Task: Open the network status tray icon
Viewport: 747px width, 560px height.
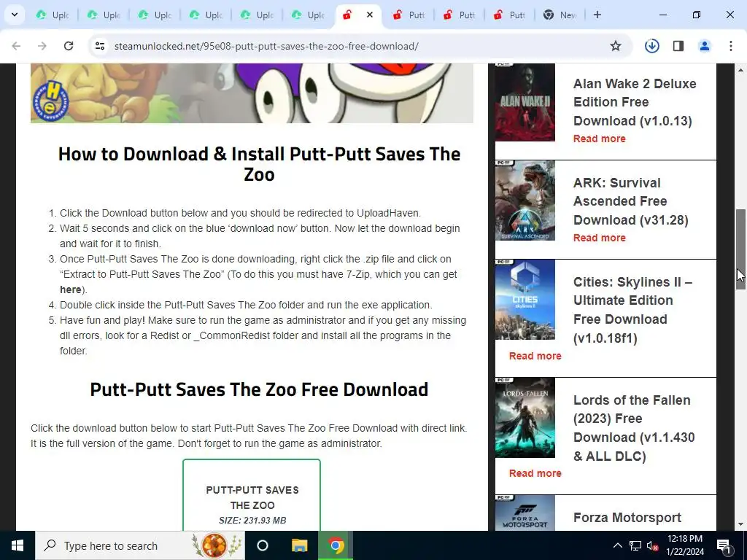Action: click(635, 545)
